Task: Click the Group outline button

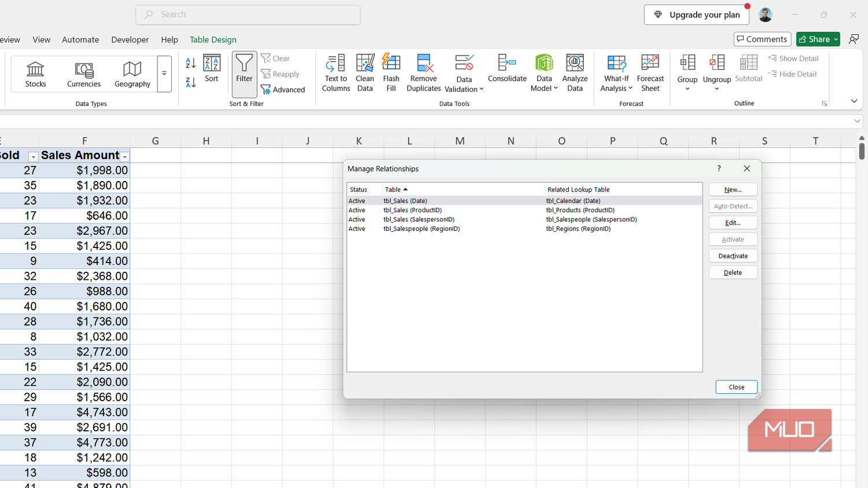Action: click(x=687, y=68)
